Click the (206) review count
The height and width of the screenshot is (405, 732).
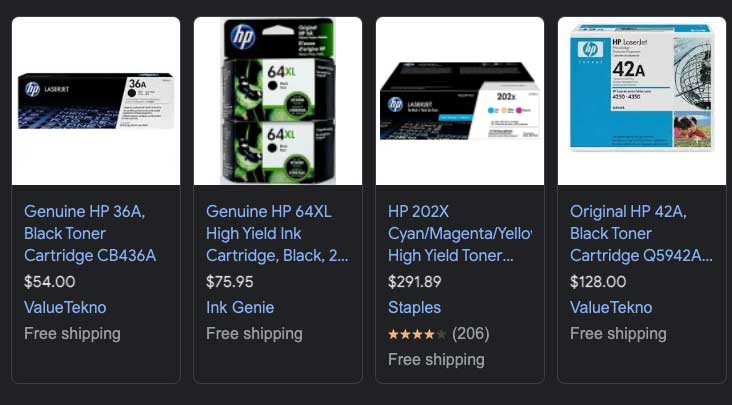click(471, 334)
